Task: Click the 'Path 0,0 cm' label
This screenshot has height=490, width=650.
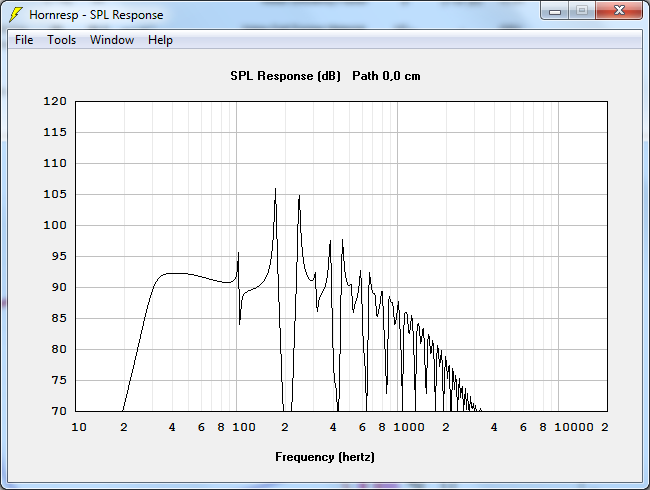Action: click(386, 76)
